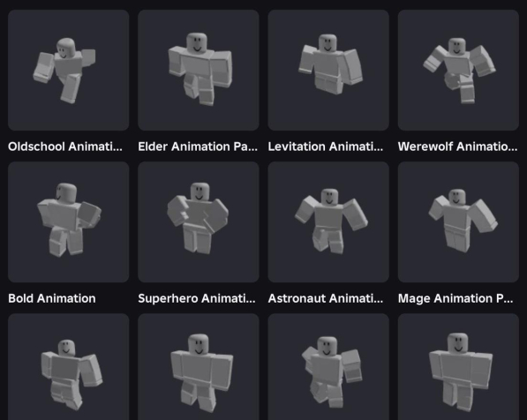Choose the Levitation Animation pack thumbnail
This screenshot has width=527, height=420.
[328, 70]
